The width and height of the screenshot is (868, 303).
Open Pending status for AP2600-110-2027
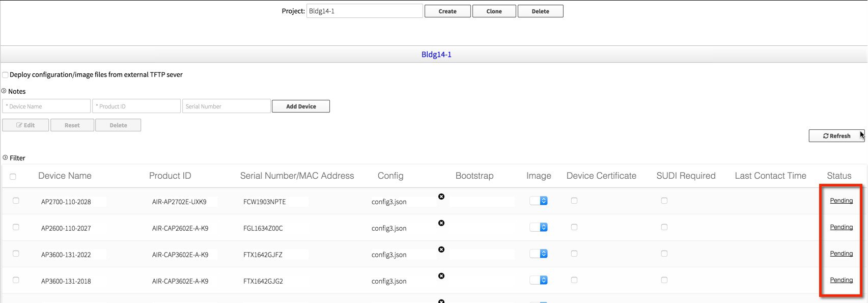841,227
